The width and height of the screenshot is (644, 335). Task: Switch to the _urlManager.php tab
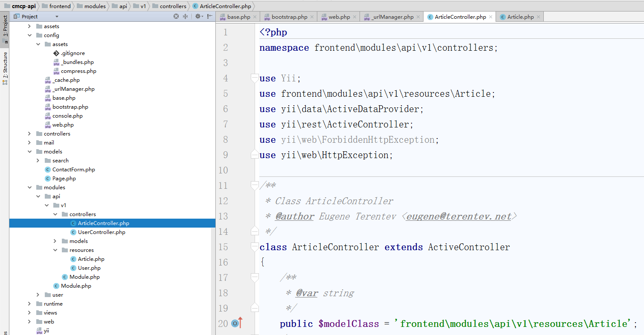(392, 17)
